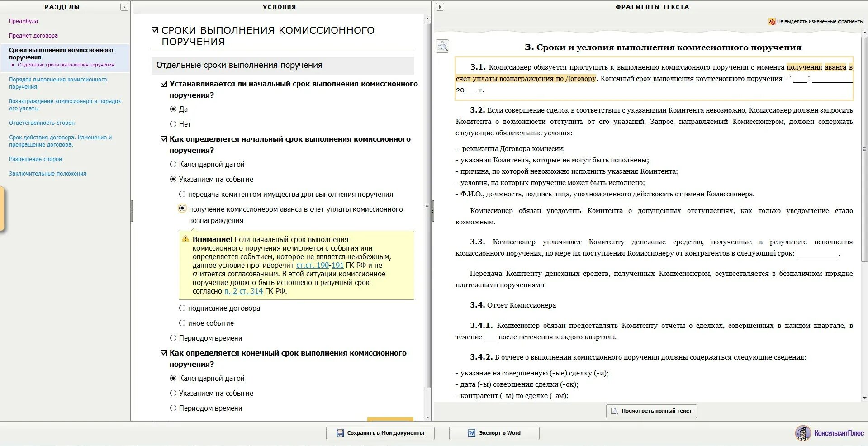The image size is (868, 446).
Task: Click the text fragments panel scrollbar thumb
Action: pyautogui.click(x=864, y=149)
